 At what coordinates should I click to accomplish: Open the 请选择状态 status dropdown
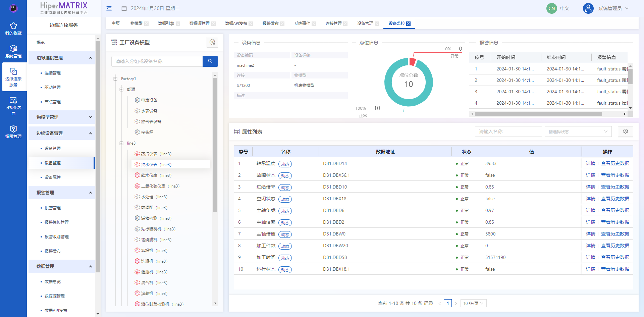click(578, 131)
